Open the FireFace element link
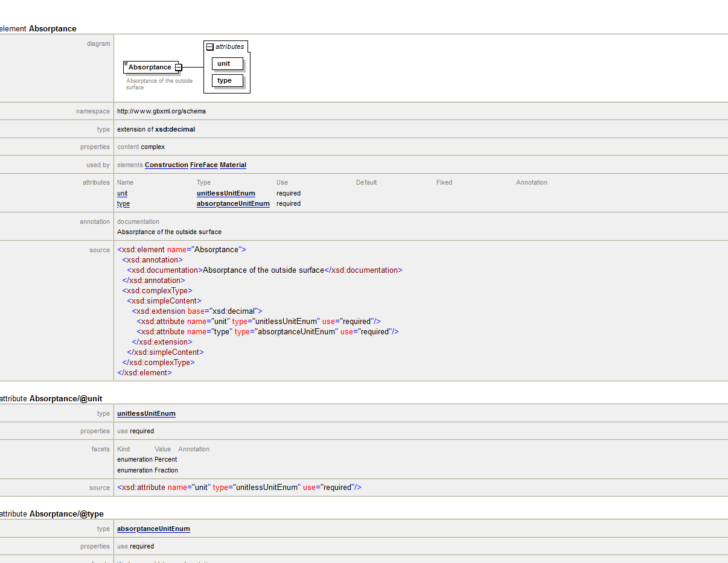 (203, 164)
